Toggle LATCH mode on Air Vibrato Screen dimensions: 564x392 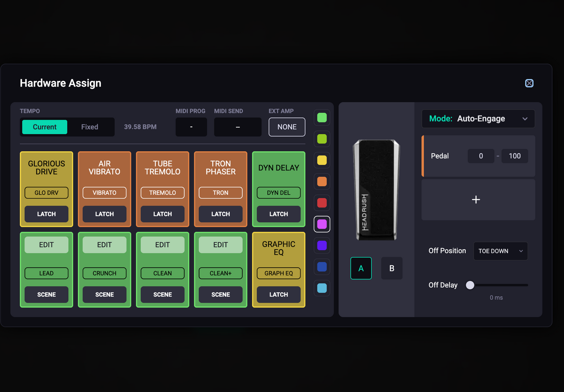105,214
